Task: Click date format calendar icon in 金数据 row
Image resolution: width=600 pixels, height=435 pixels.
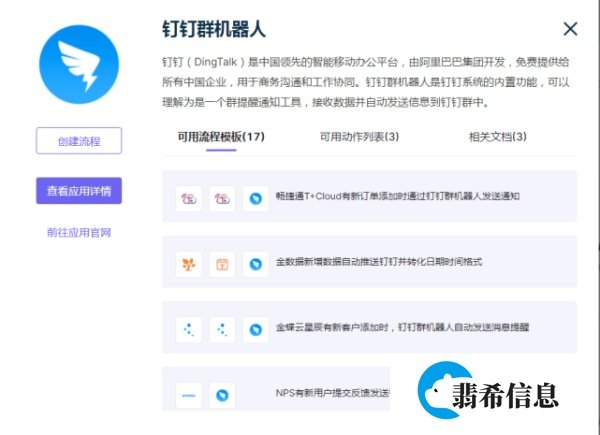Action: tap(222, 264)
